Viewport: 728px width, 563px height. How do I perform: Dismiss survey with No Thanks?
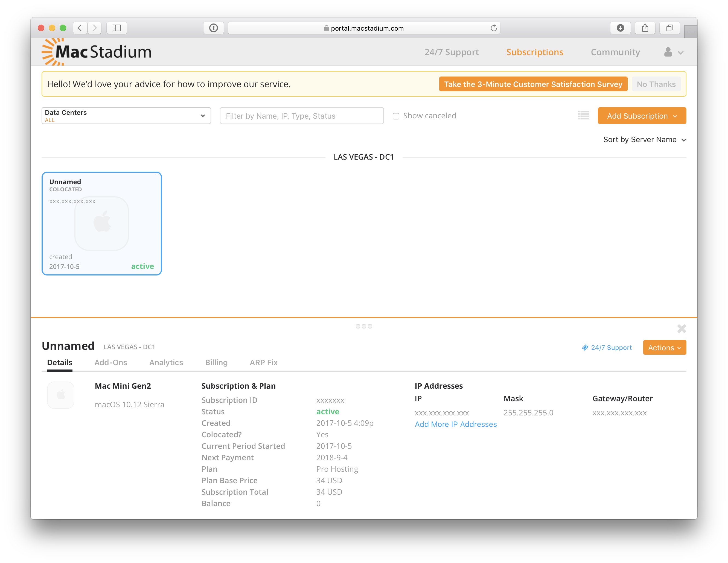click(x=656, y=84)
